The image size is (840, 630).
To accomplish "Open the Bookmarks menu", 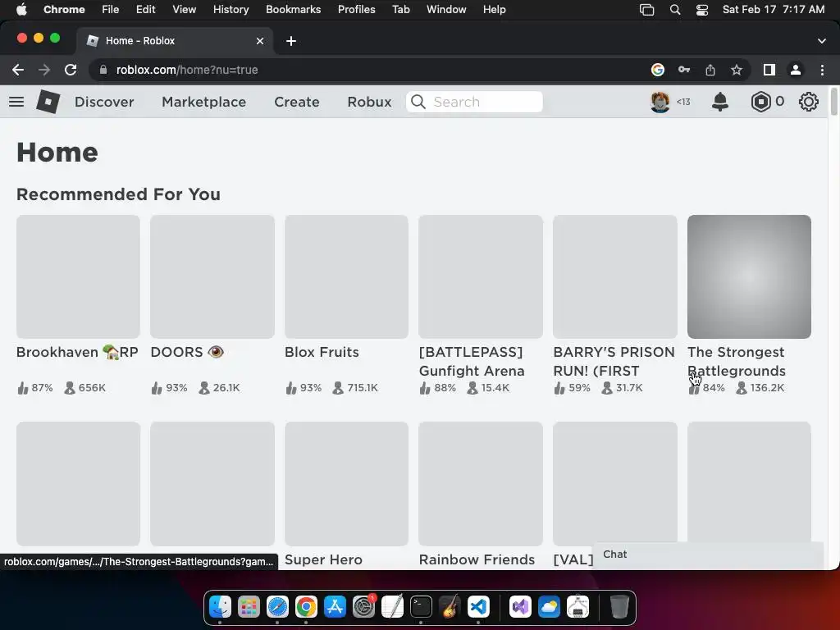I will pyautogui.click(x=293, y=10).
